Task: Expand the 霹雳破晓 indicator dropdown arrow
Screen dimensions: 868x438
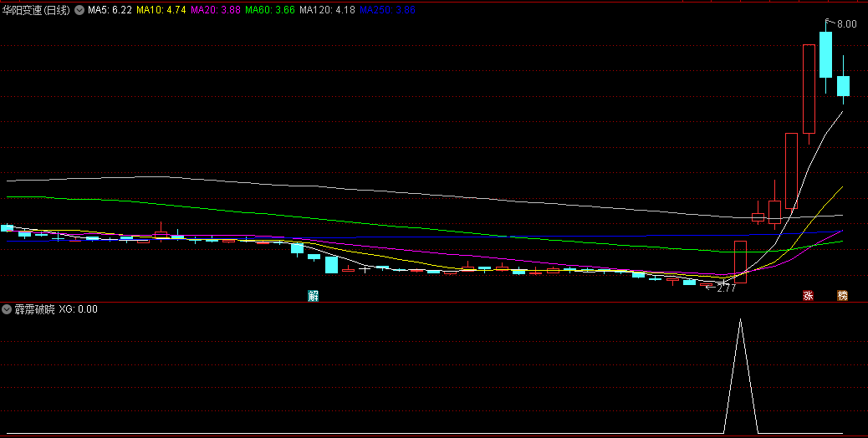Action: click(8, 309)
